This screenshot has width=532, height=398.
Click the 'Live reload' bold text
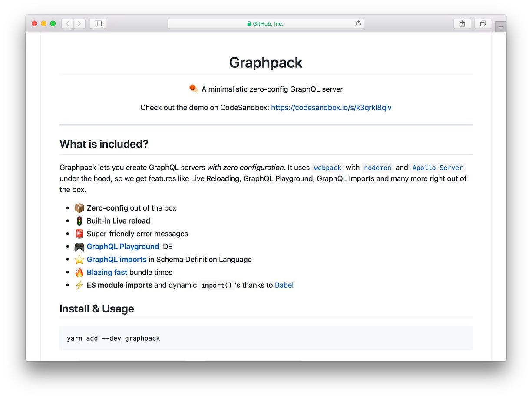pos(131,220)
